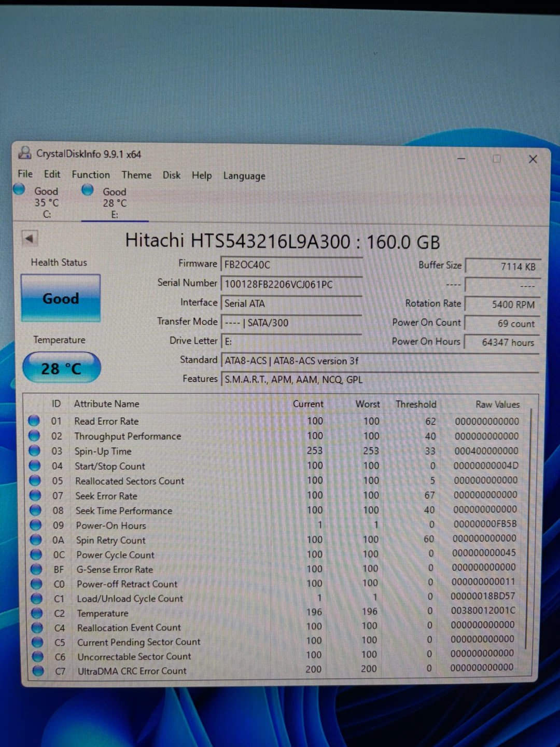Click the Power On Count 69 count field

[x=503, y=323]
